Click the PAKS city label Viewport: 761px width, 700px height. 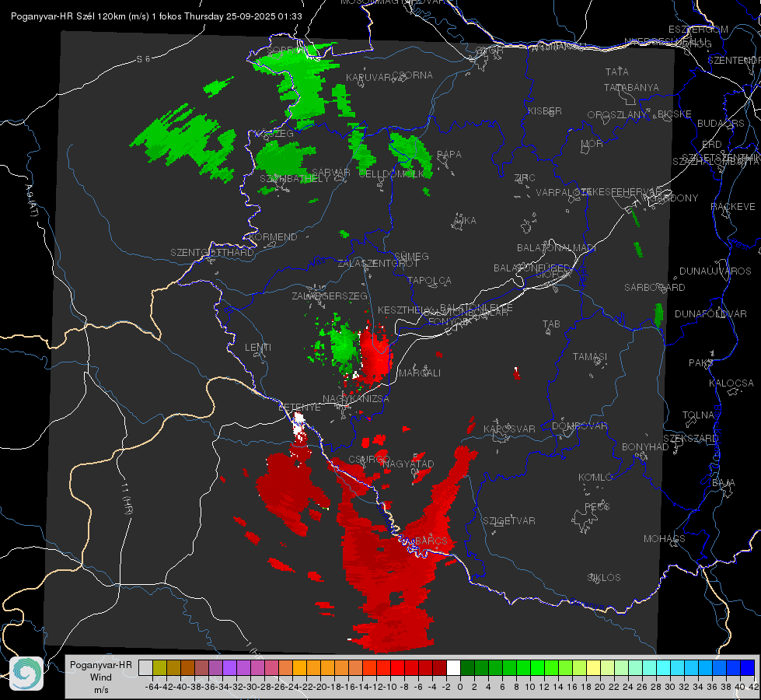(x=701, y=363)
